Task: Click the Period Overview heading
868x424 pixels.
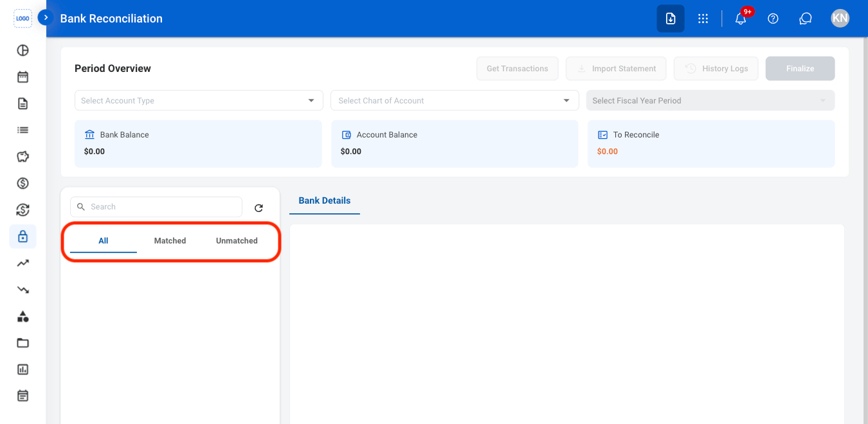Action: (113, 69)
